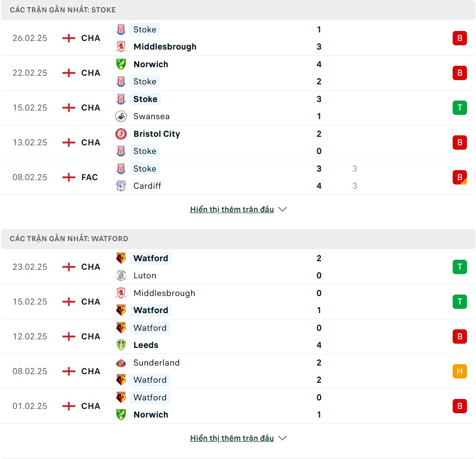Click the England flag on the FAC match row
This screenshot has height=459, width=476.
tap(69, 177)
